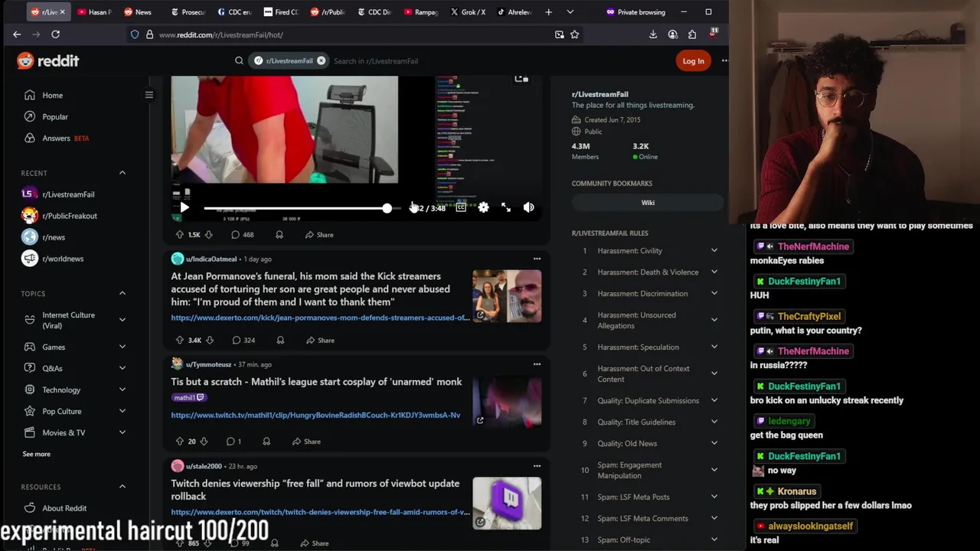Upvote Jean Pormanove funeral post
Image resolution: width=980 pixels, height=551 pixels.
(180, 340)
